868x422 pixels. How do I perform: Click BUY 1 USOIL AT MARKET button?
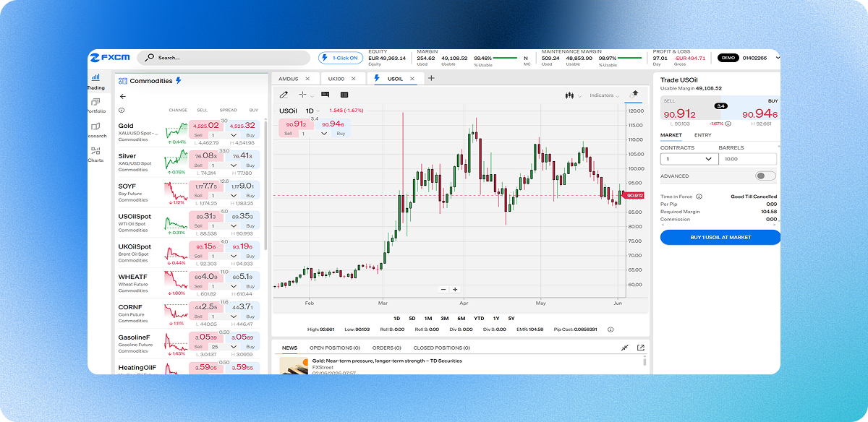[x=720, y=238]
